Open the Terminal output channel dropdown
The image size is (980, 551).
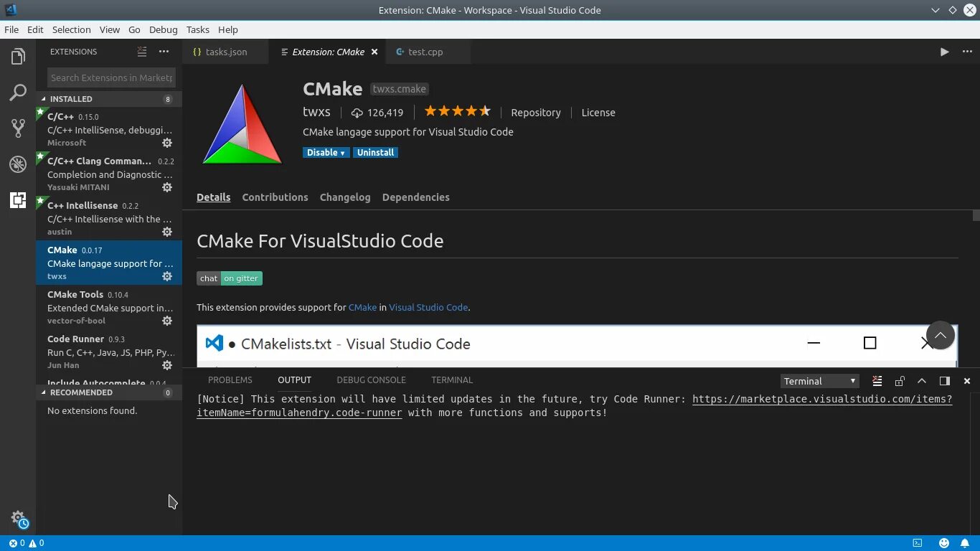pos(820,381)
